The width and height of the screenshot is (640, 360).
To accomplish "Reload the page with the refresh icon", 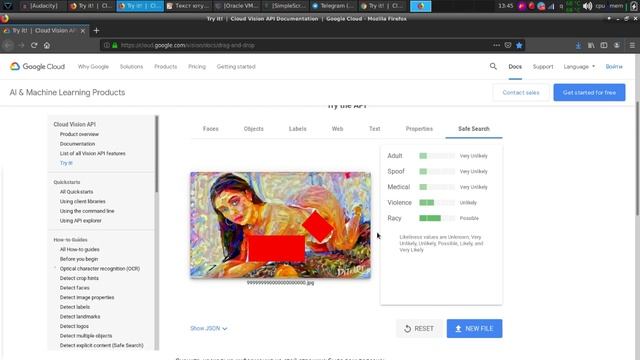I will pos(34,45).
